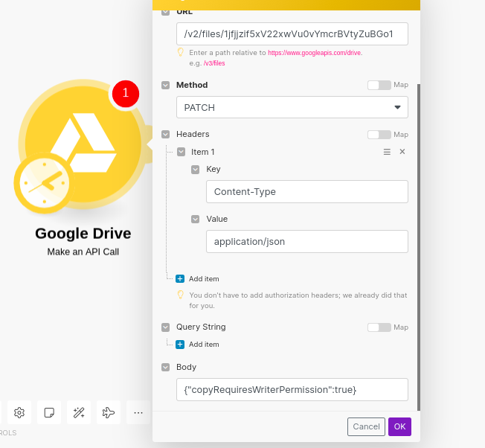Screen dimensions: 485x448
Task: Collapse the Body field chevron
Action: [165, 367]
